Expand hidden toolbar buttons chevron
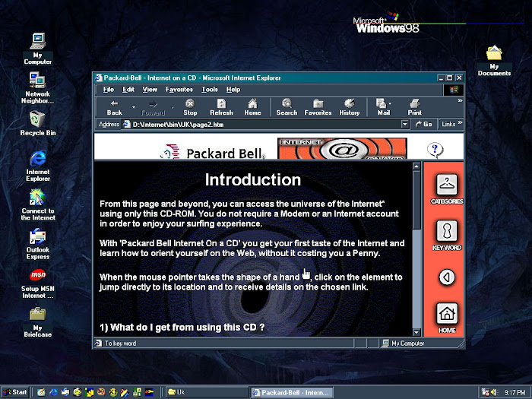532x399 pixels. tap(460, 101)
